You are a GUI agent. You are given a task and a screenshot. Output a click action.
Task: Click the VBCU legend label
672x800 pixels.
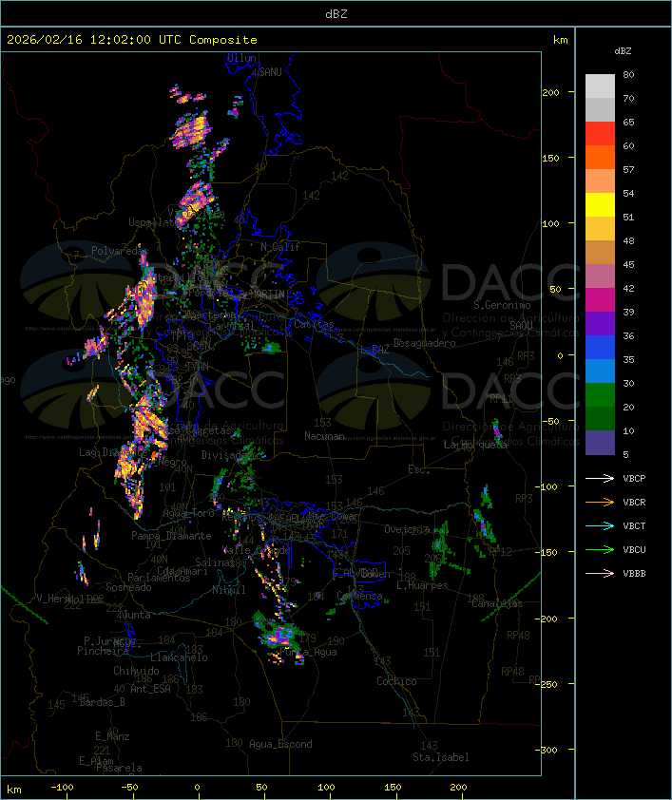634,550
